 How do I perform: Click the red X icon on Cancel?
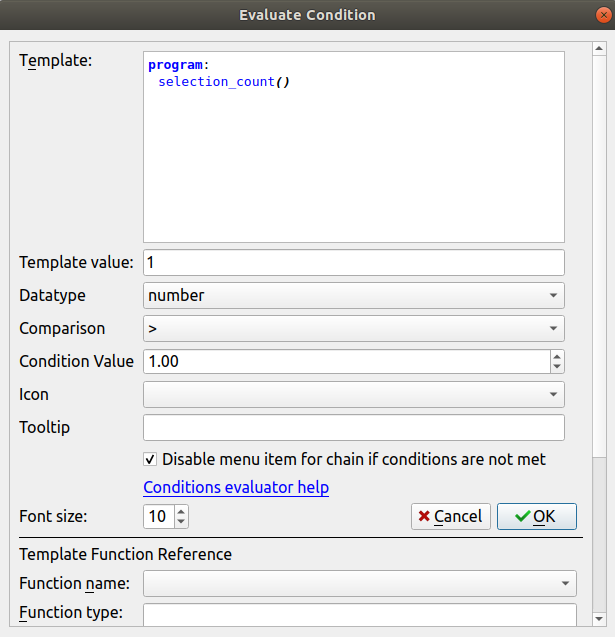[x=424, y=517]
